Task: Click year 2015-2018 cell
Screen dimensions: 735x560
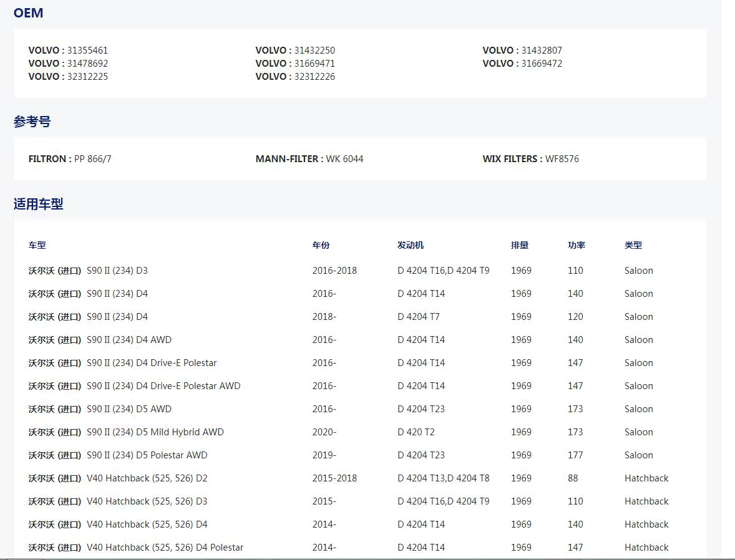Action: pyautogui.click(x=334, y=478)
